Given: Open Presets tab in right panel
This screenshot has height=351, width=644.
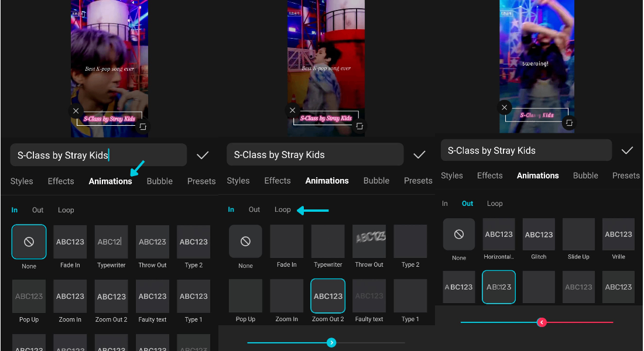Looking at the screenshot, I should click(626, 175).
